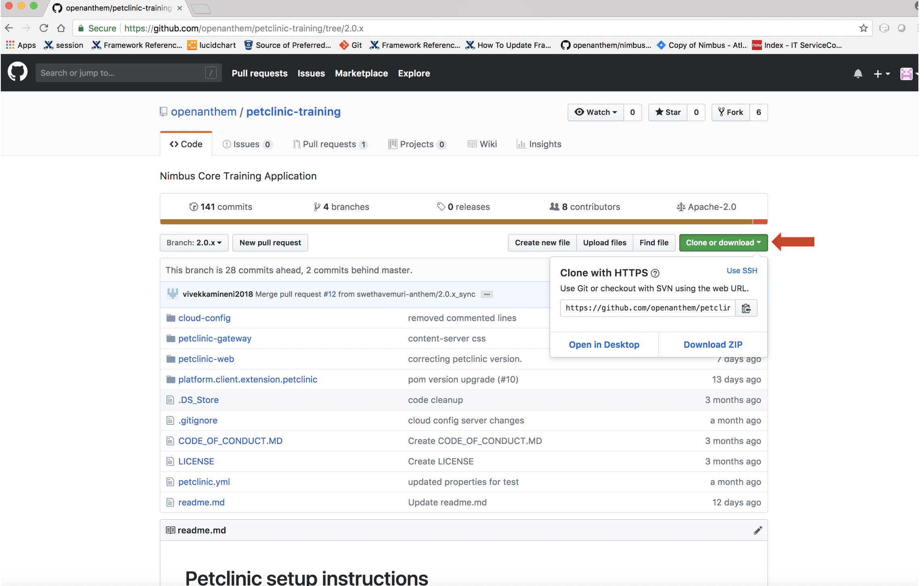924x586 pixels.
Task: Open the petclinic-gateway folder
Action: point(215,339)
